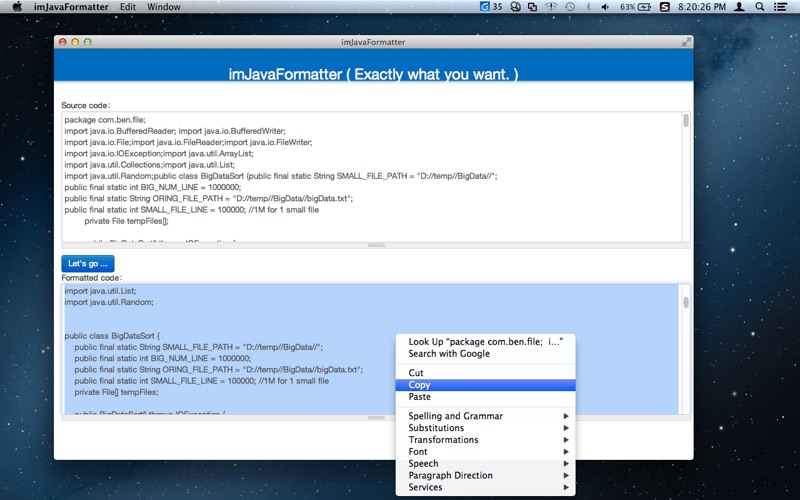This screenshot has height=500, width=800.
Task: Close the imJavaFormatter window with red button
Action: [63, 42]
